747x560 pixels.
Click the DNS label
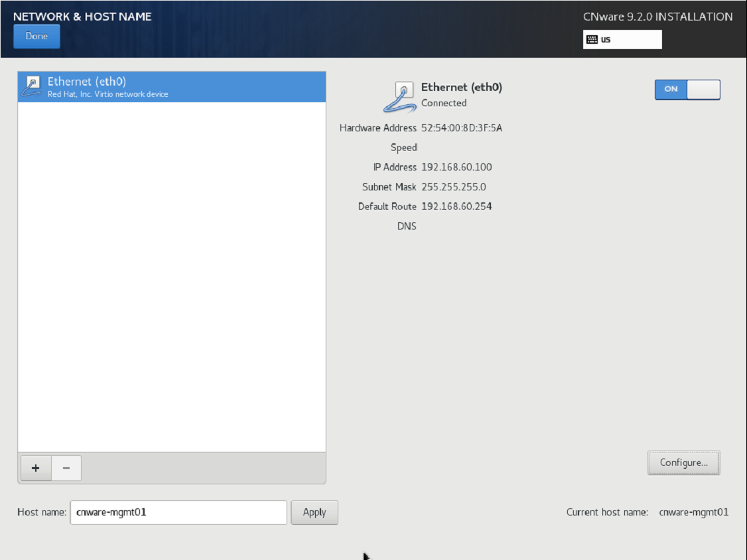click(x=407, y=226)
